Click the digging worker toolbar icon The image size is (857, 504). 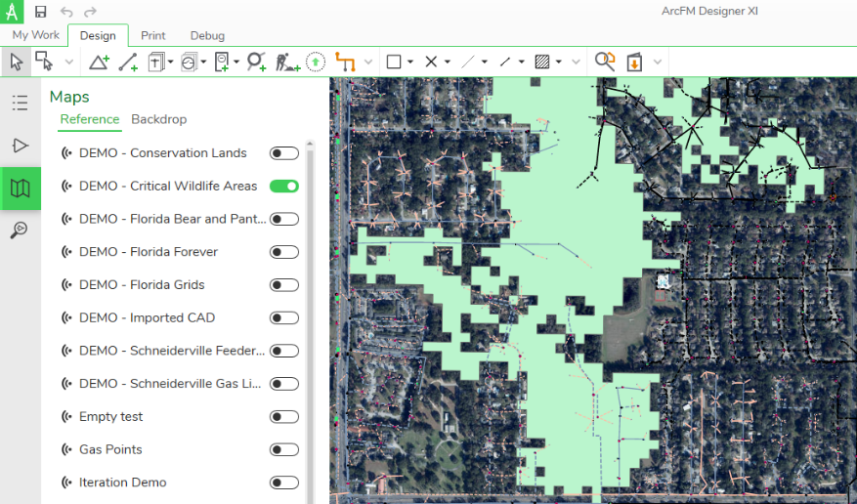click(286, 62)
